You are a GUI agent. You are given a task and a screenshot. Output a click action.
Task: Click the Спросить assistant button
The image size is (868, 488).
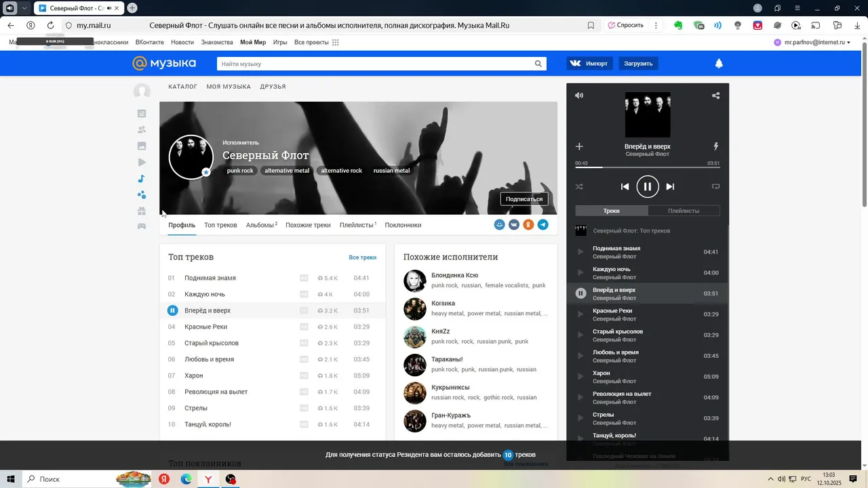point(625,25)
